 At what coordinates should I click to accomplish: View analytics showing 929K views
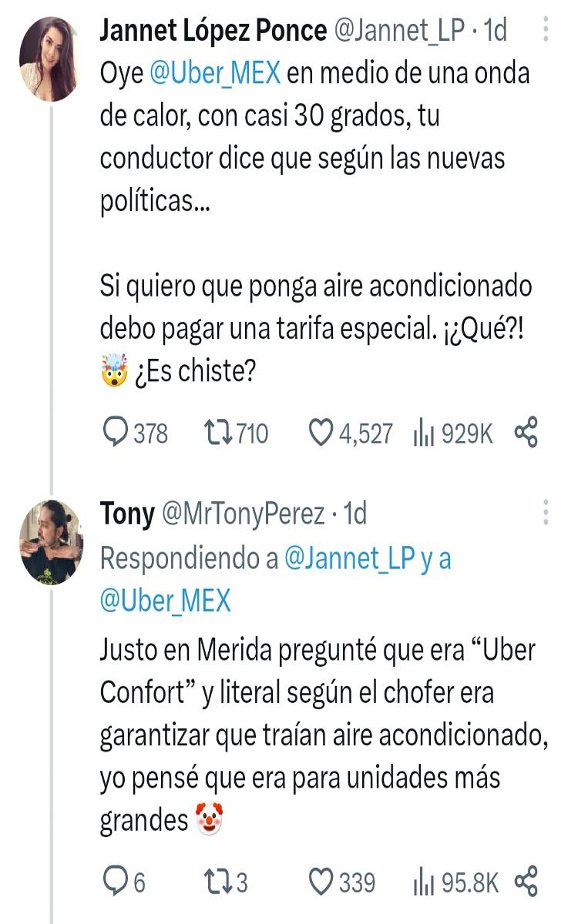tap(453, 434)
